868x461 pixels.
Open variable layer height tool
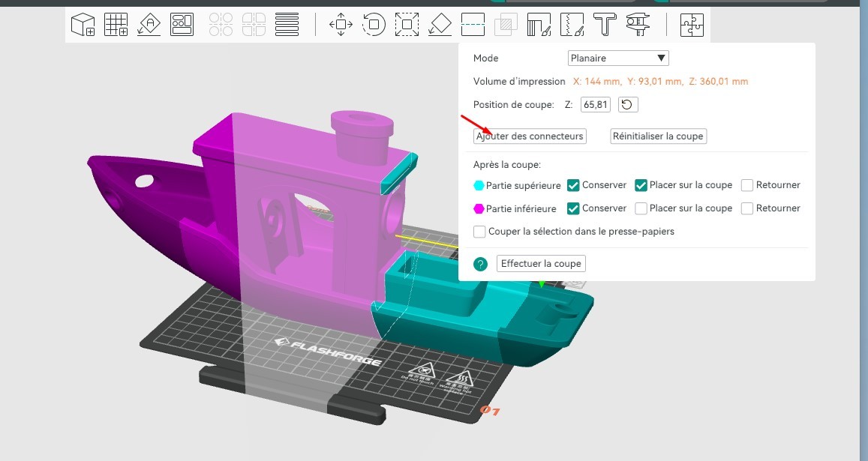tap(287, 25)
